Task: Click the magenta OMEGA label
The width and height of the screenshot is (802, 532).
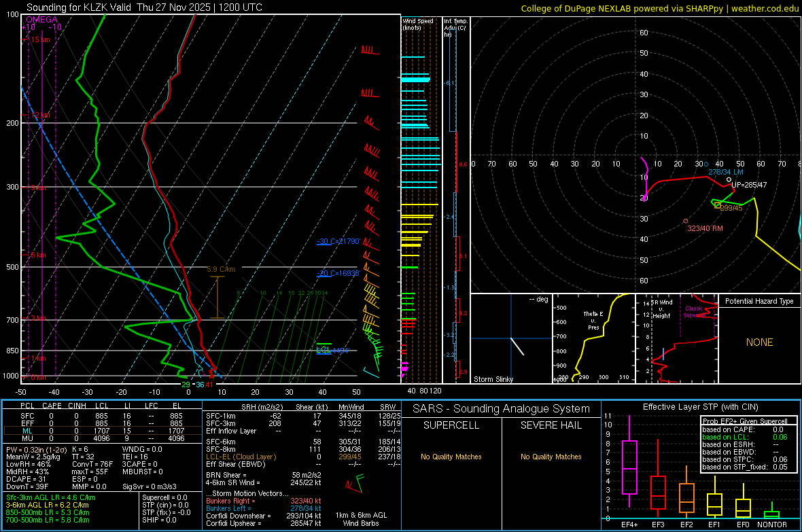Action: point(42,20)
